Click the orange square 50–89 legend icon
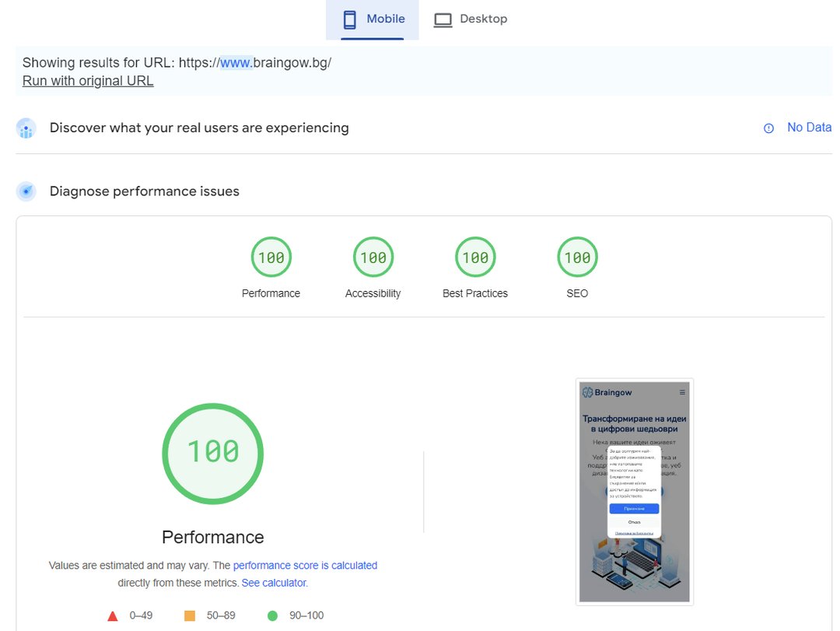840x631 pixels. tap(189, 616)
